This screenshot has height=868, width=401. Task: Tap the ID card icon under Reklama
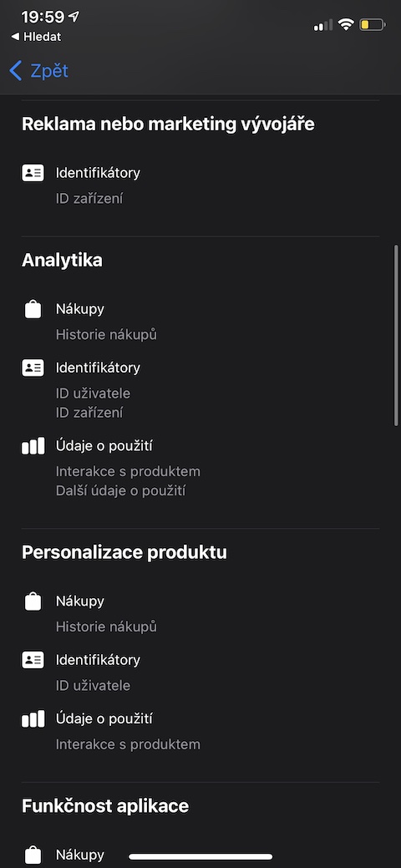tap(33, 173)
